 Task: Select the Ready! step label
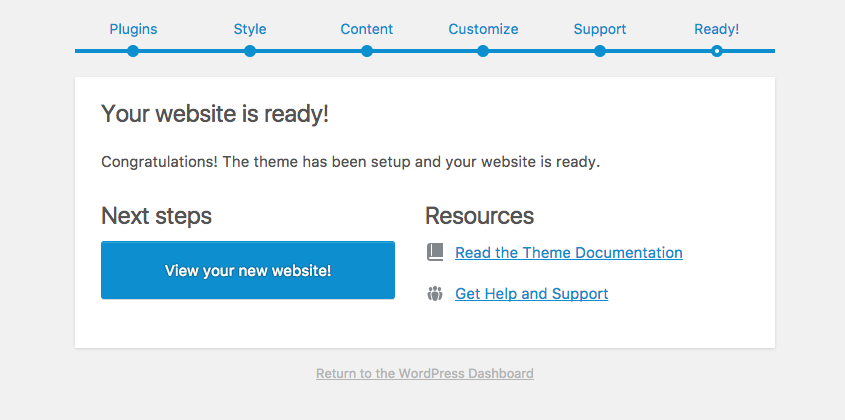717,29
